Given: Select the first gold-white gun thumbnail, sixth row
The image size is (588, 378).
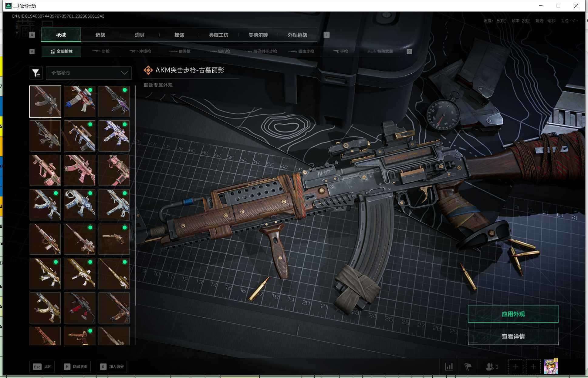Looking at the screenshot, I should point(45,273).
